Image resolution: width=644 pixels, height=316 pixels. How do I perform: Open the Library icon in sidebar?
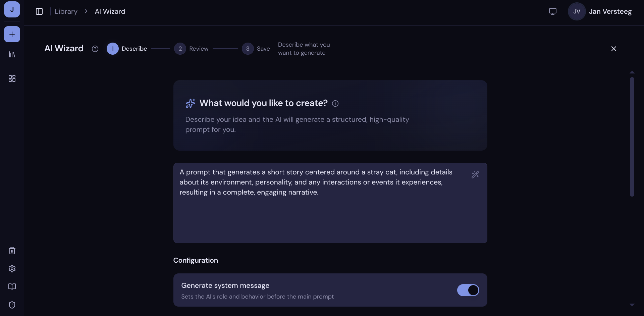(x=12, y=55)
